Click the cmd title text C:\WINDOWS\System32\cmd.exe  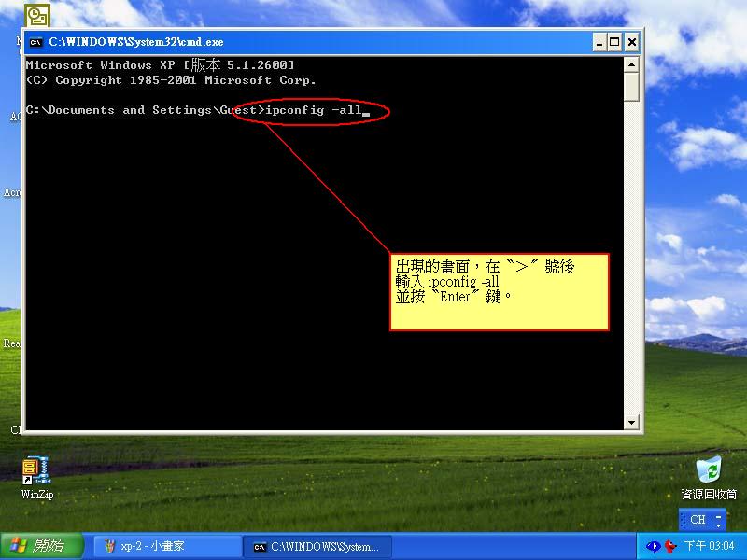pos(136,42)
